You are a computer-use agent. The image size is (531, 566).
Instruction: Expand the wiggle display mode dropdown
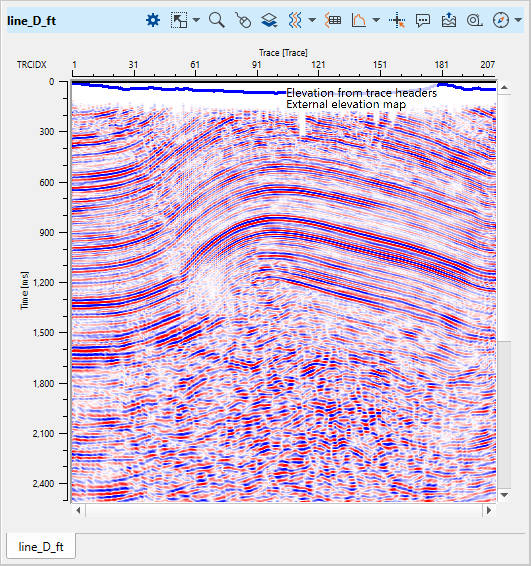point(312,20)
